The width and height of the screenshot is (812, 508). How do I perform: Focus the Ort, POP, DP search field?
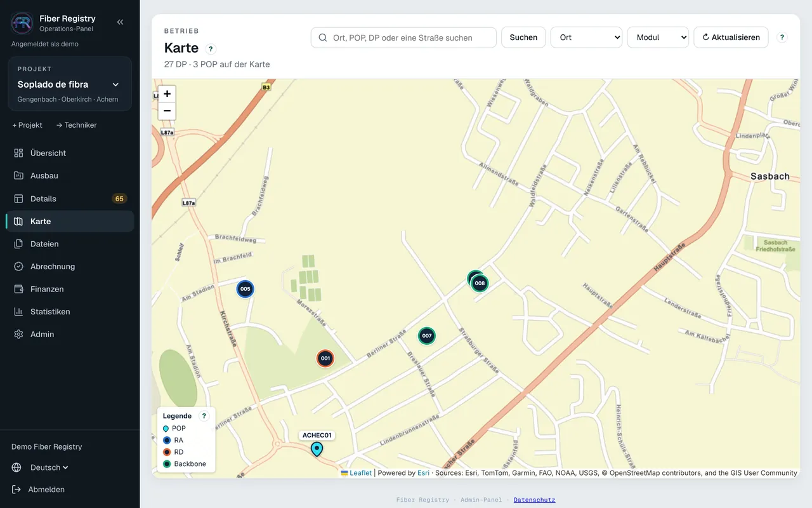(403, 37)
